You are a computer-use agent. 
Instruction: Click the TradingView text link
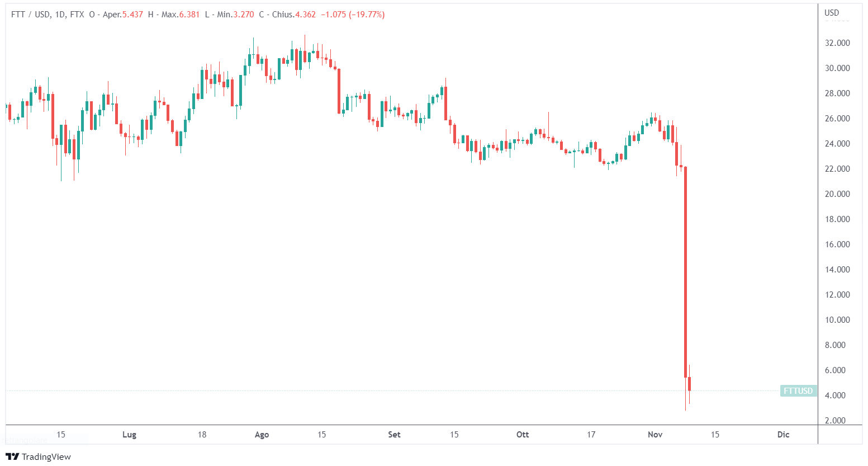pyautogui.click(x=46, y=456)
